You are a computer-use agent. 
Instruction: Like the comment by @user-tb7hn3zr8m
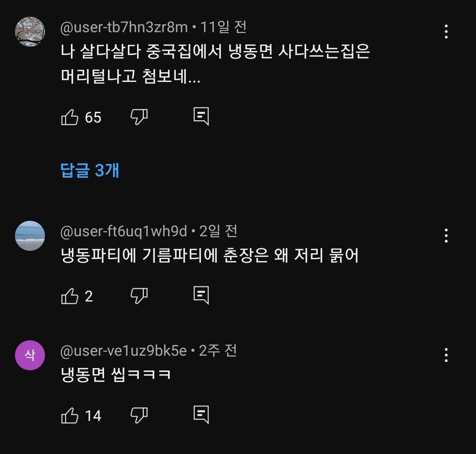point(71,117)
